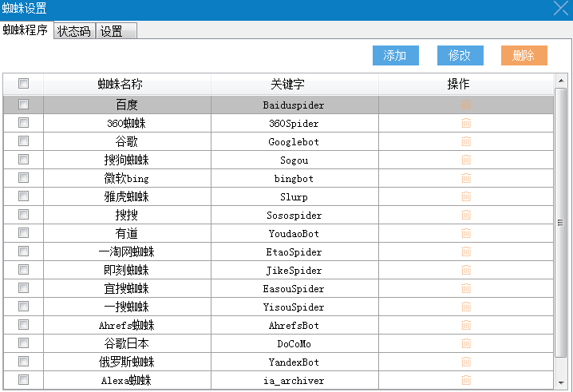Select the 雅虎蜘蛛 name cell
Viewport: 573px width, 392px height.
click(127, 196)
